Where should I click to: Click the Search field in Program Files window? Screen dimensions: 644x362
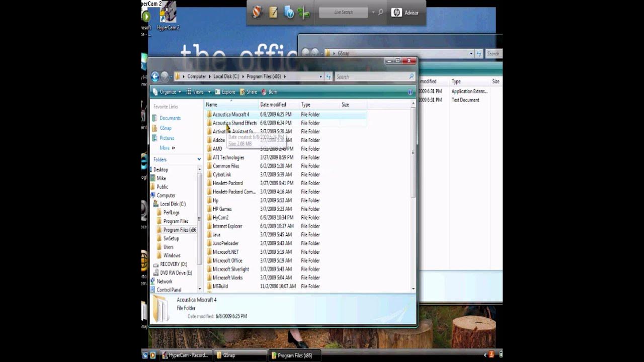[x=374, y=76]
